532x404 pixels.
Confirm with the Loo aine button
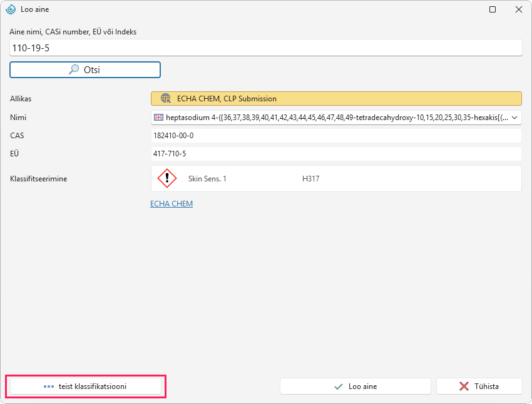coord(356,386)
